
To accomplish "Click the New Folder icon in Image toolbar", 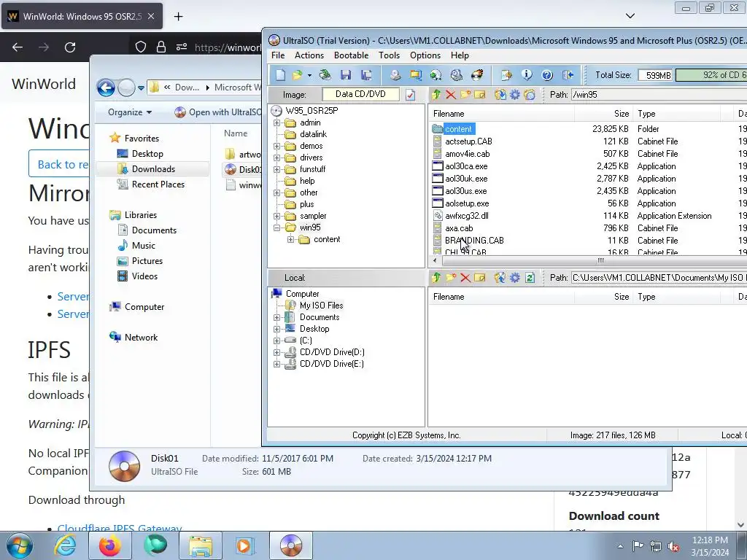I will pyautogui.click(x=465, y=94).
